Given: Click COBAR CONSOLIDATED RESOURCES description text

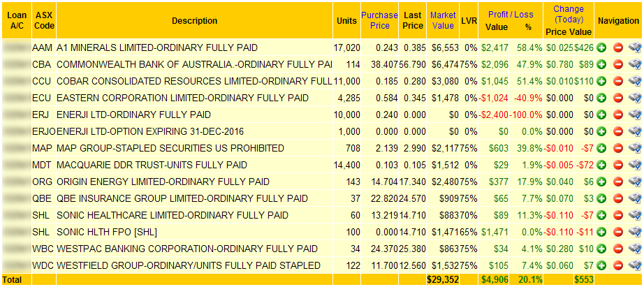Looking at the screenshot, I should [194, 81].
